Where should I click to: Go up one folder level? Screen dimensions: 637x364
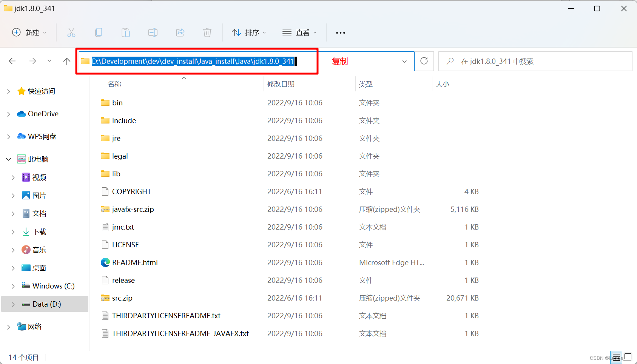coord(67,61)
